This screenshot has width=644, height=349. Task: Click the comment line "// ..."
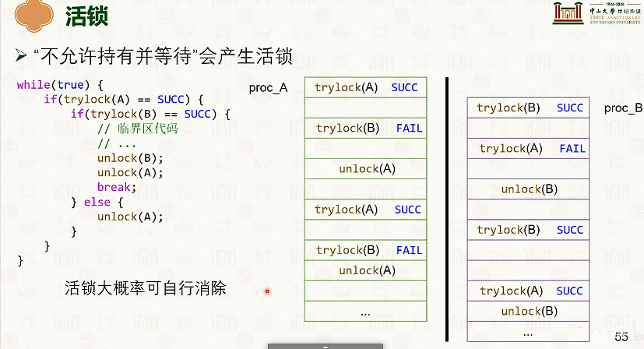[117, 143]
